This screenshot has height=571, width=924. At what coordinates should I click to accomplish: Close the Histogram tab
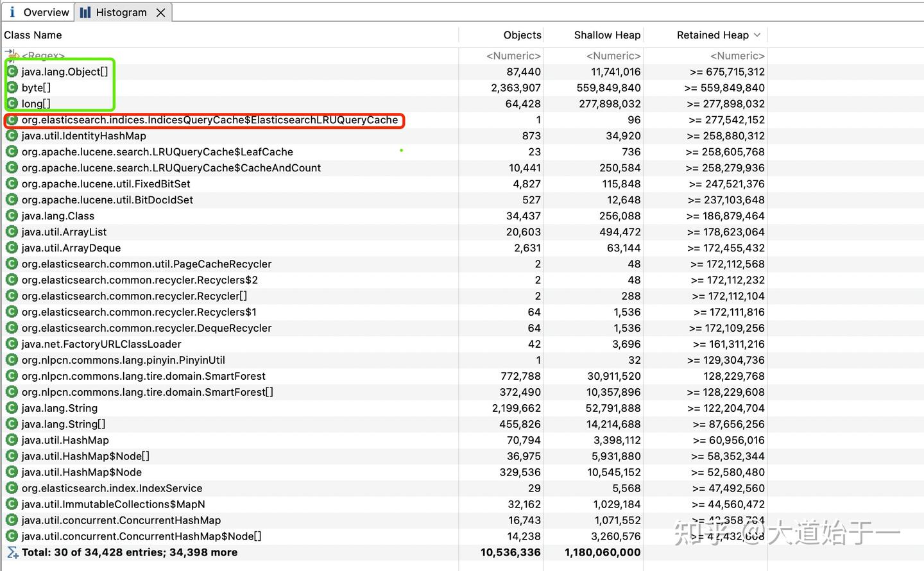(x=161, y=12)
